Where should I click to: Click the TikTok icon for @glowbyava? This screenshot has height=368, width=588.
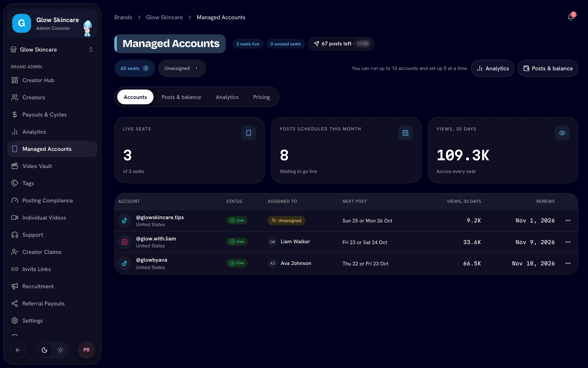tap(125, 263)
